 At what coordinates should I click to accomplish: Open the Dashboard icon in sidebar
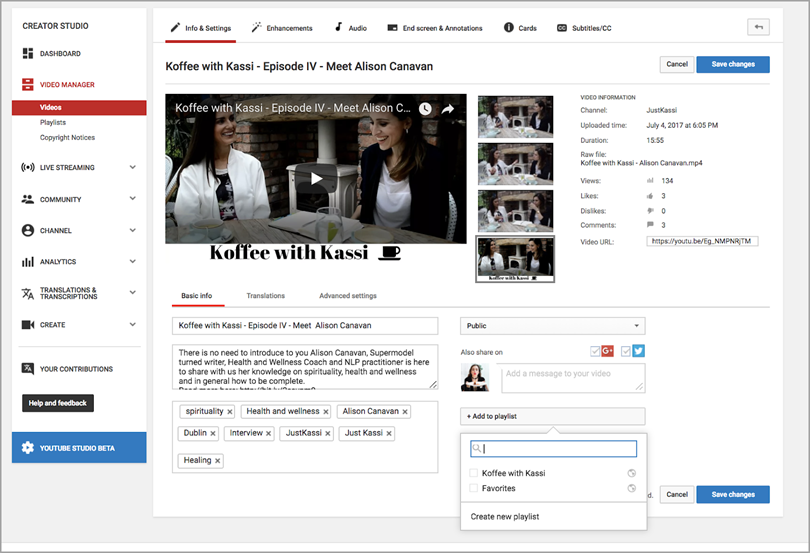28,53
